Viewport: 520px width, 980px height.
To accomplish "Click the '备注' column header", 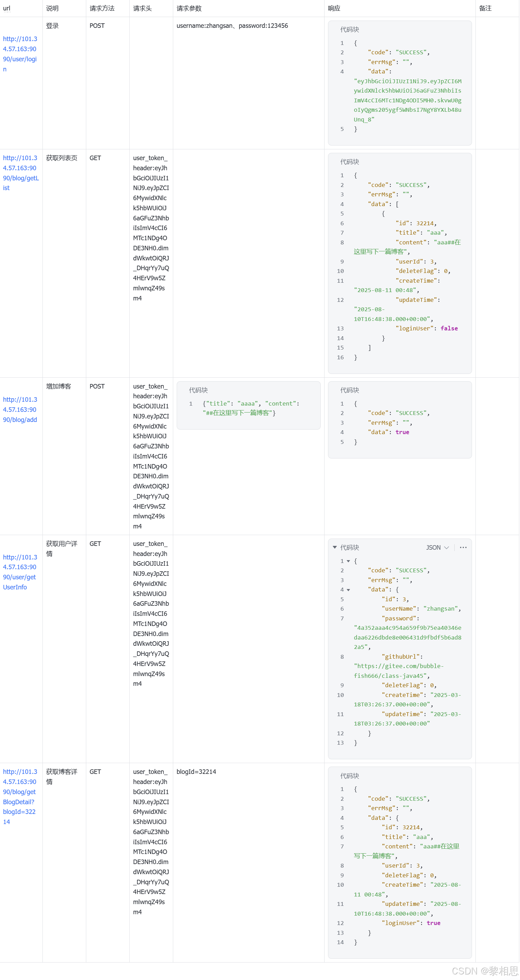I will [x=485, y=8].
